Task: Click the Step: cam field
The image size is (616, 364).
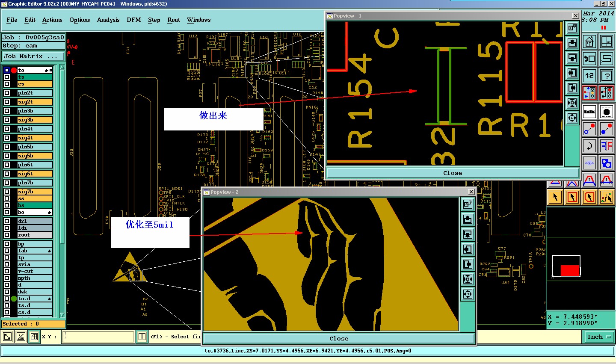Action: click(x=33, y=46)
